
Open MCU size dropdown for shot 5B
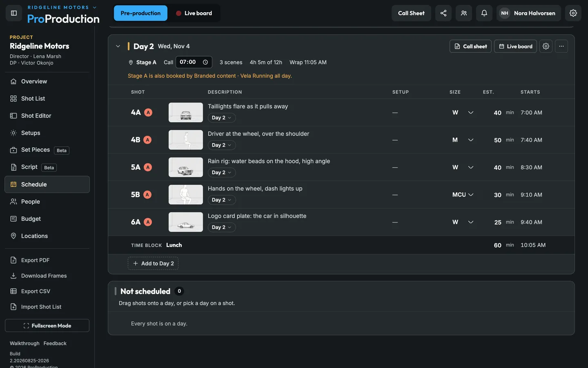point(463,195)
